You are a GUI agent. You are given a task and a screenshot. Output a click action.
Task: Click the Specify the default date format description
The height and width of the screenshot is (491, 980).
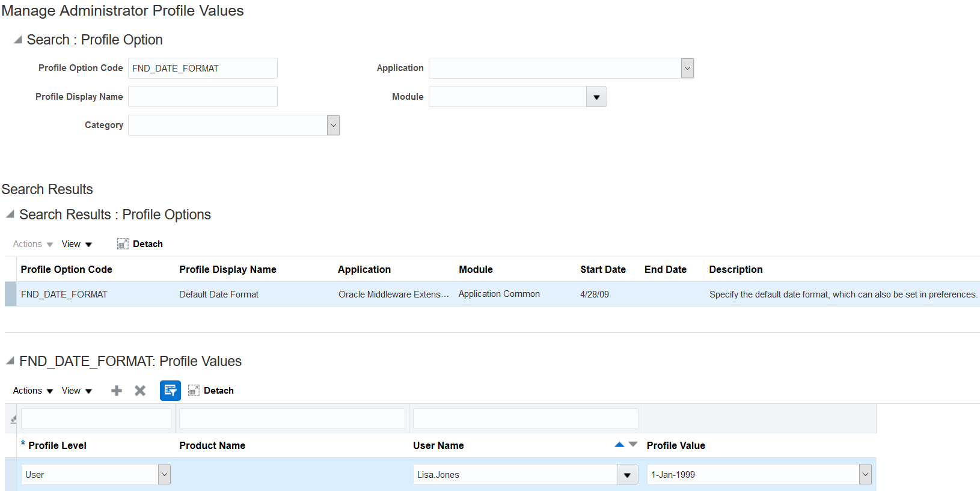point(844,294)
